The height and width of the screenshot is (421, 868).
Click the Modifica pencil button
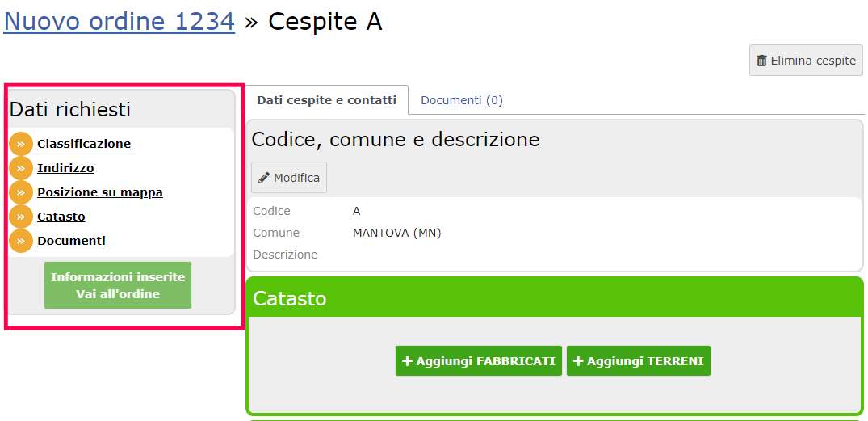289,178
